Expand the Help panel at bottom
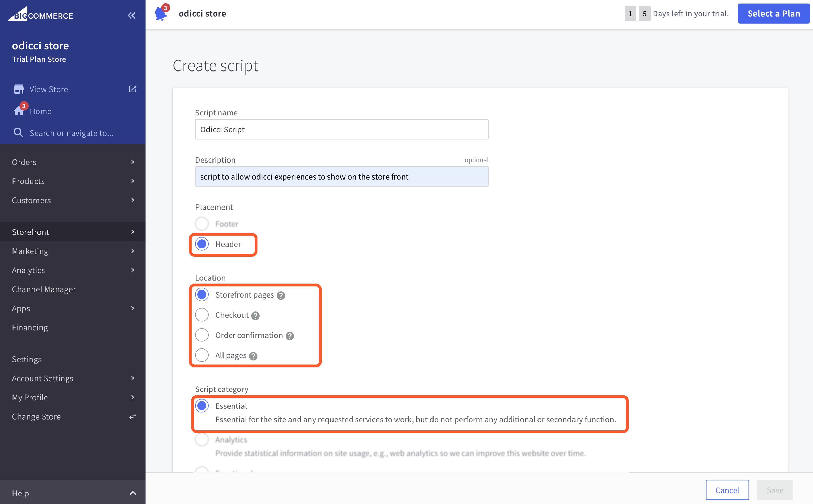This screenshot has width=813, height=504. 133,493
